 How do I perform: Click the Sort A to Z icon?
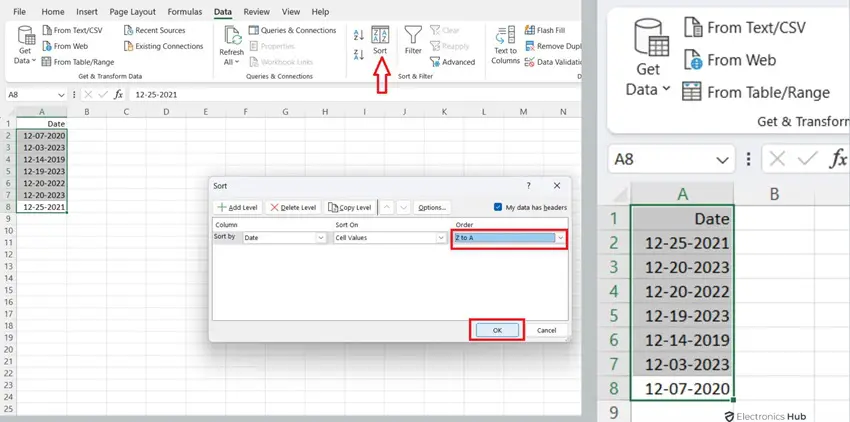click(359, 35)
